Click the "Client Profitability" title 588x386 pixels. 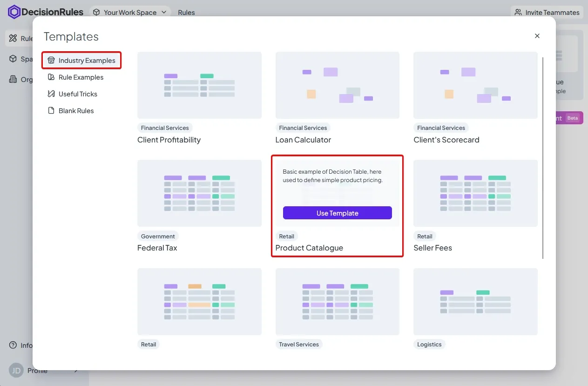169,140
